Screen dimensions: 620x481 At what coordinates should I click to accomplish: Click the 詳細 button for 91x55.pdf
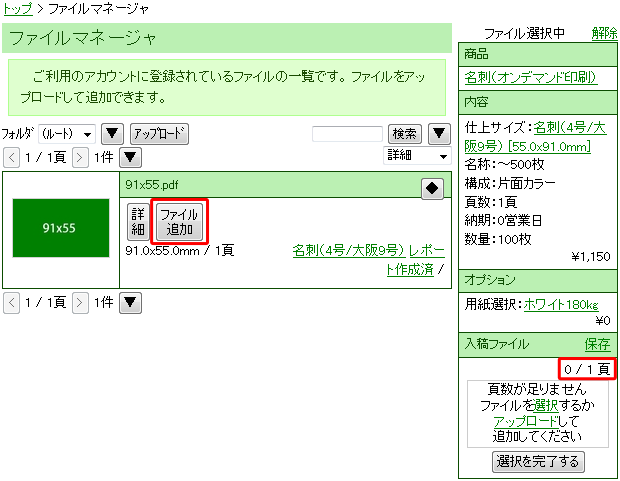tap(138, 221)
